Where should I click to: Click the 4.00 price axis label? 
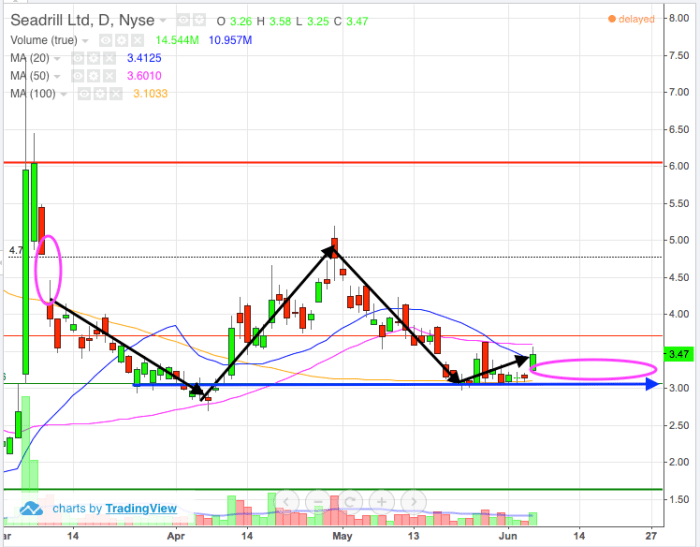pos(679,314)
